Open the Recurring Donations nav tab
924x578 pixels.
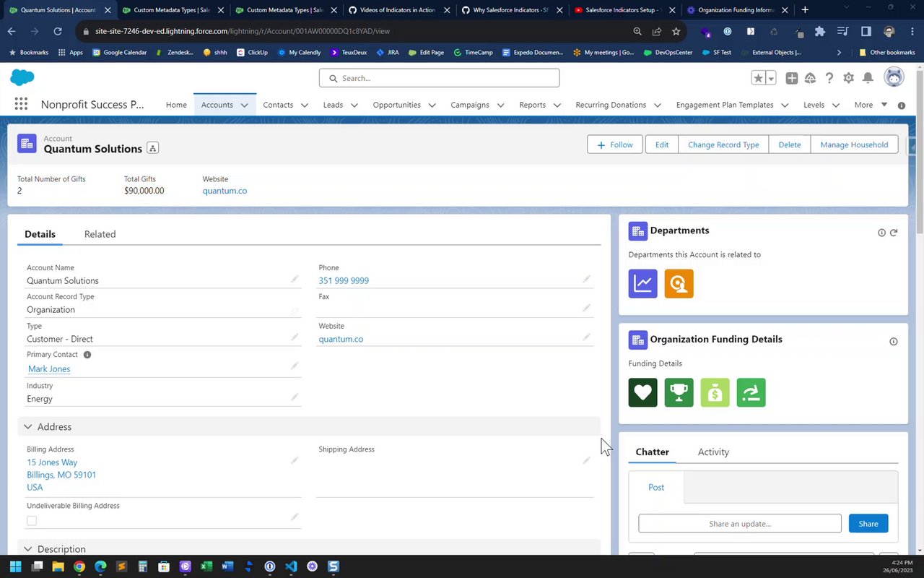point(611,105)
